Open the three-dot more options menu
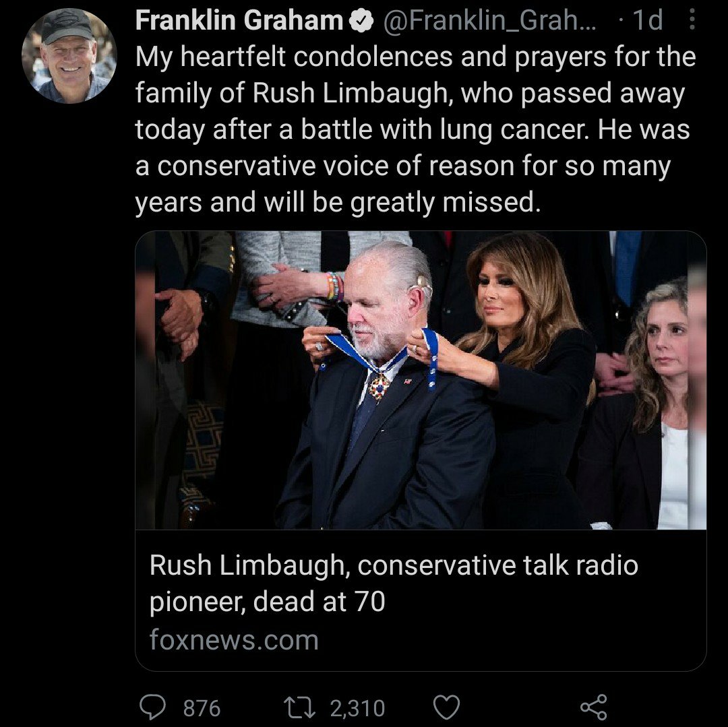The image size is (728, 727). (691, 21)
